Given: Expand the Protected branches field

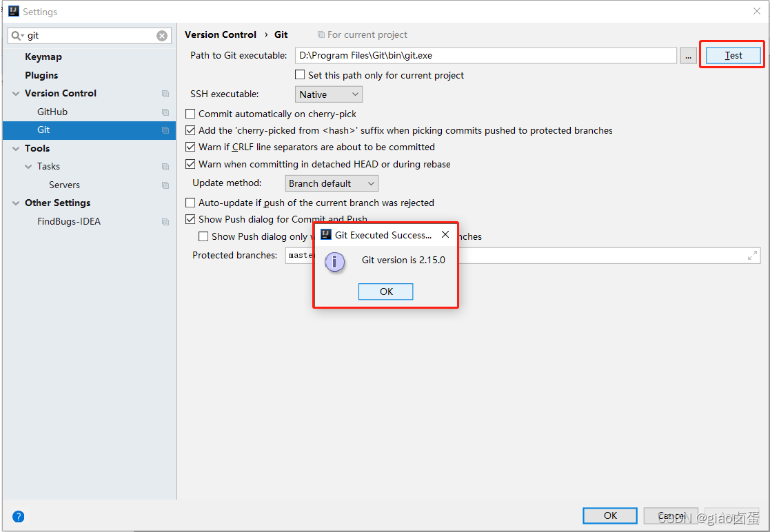Looking at the screenshot, I should tap(752, 256).
